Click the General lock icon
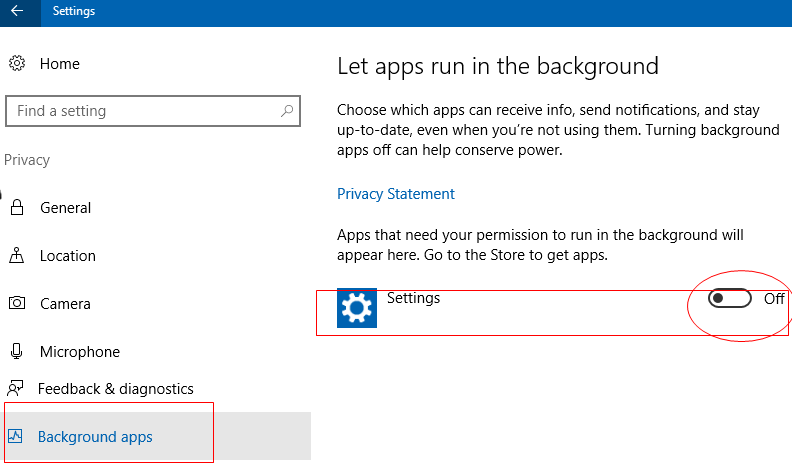 tap(17, 207)
